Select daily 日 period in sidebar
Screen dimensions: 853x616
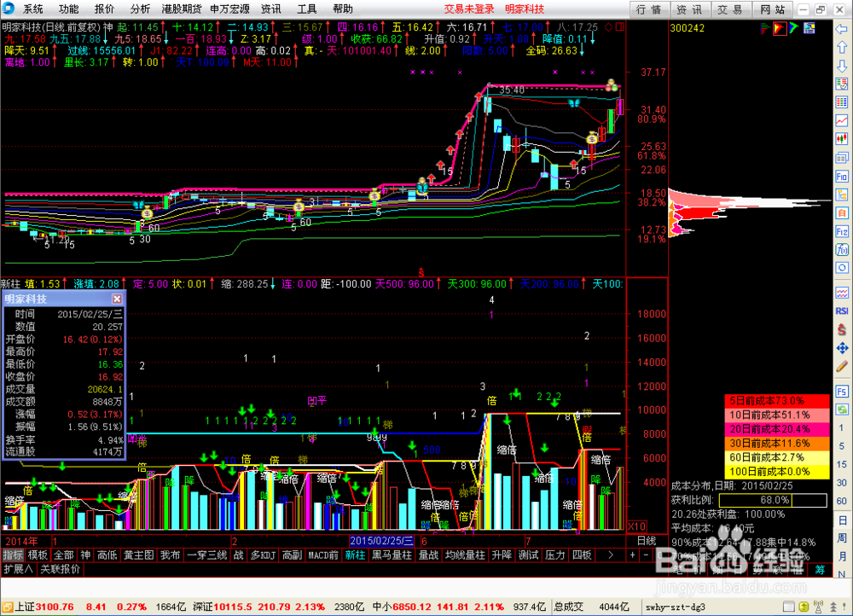842,520
